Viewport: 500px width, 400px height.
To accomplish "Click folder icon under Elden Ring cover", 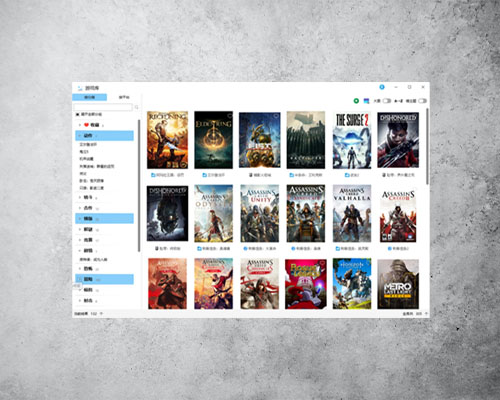I will (204, 175).
